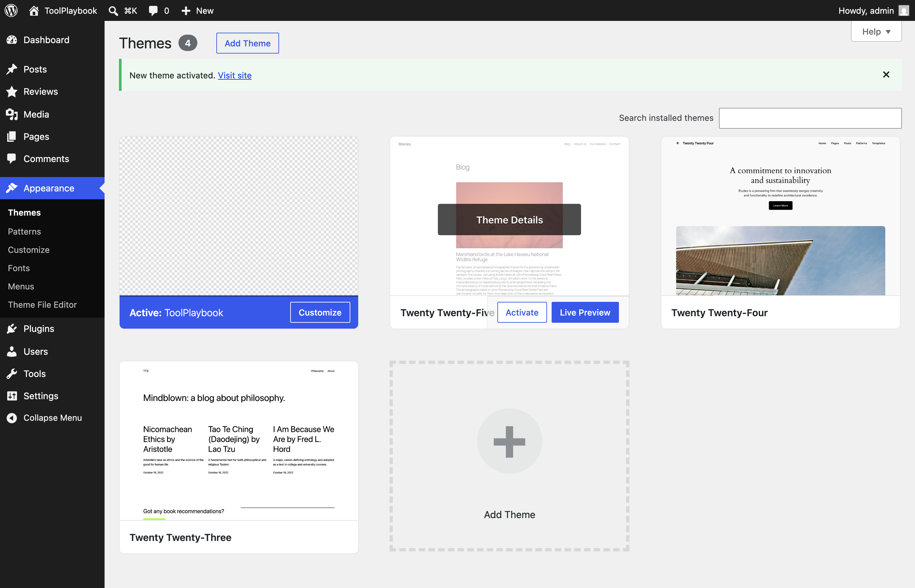The height and width of the screenshot is (588, 915).
Task: Activate the Twenty Twenty-Five theme
Action: [522, 312]
